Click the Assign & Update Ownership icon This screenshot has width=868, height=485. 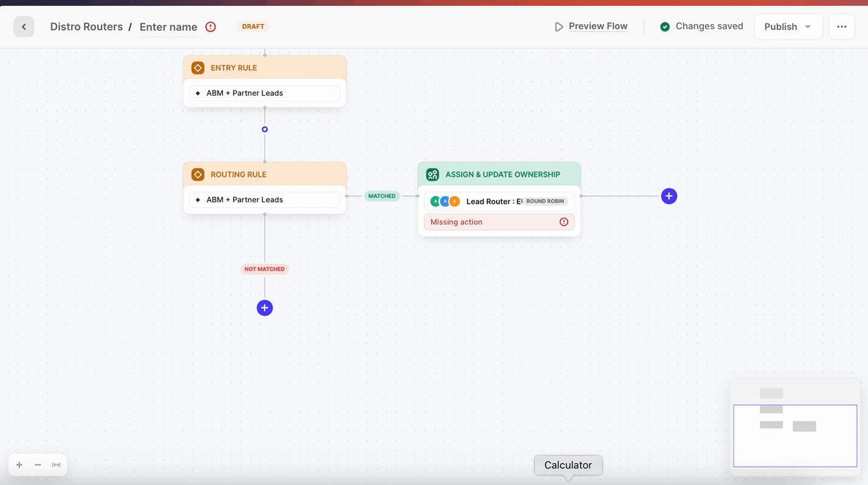pyautogui.click(x=433, y=175)
